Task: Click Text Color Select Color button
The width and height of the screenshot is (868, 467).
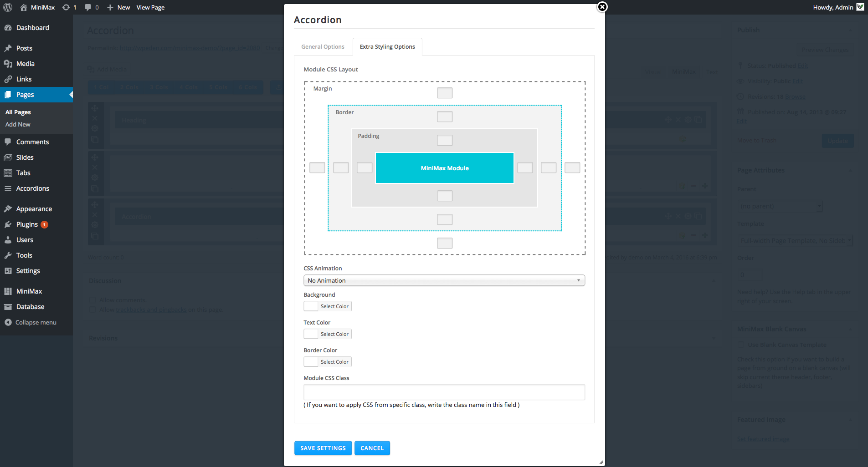Action: click(334, 334)
